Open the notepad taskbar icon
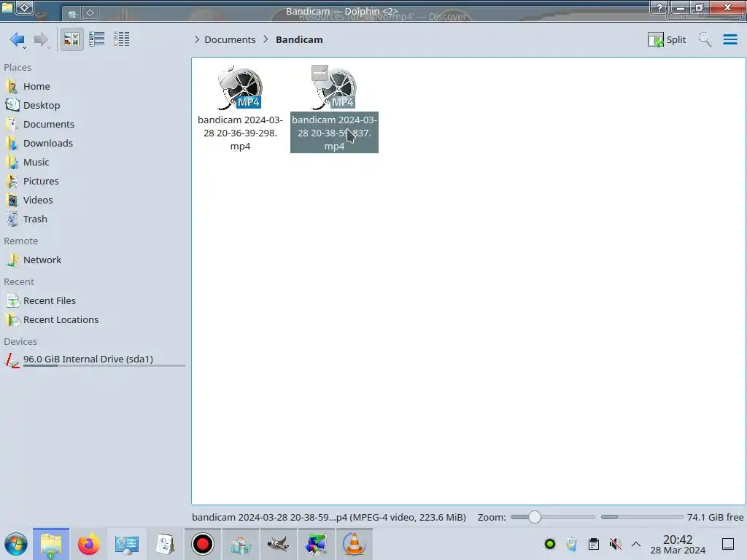747x560 pixels. tap(165, 544)
